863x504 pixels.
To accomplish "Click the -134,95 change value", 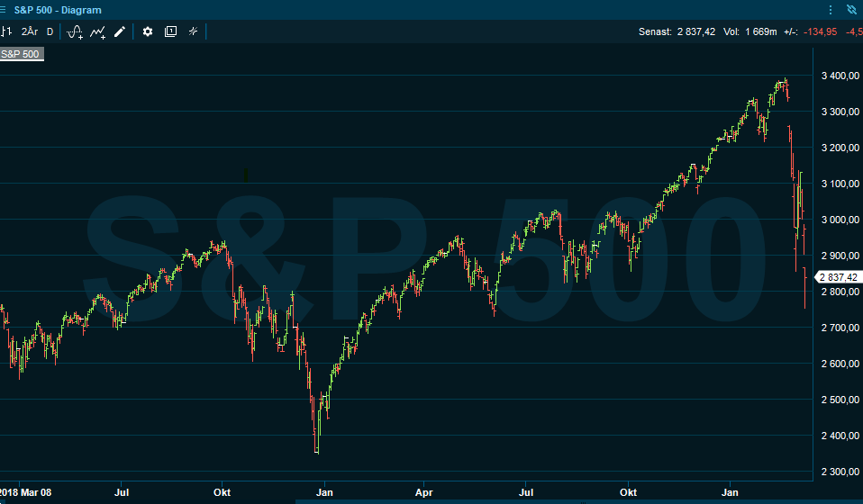I will pyautogui.click(x=820, y=31).
